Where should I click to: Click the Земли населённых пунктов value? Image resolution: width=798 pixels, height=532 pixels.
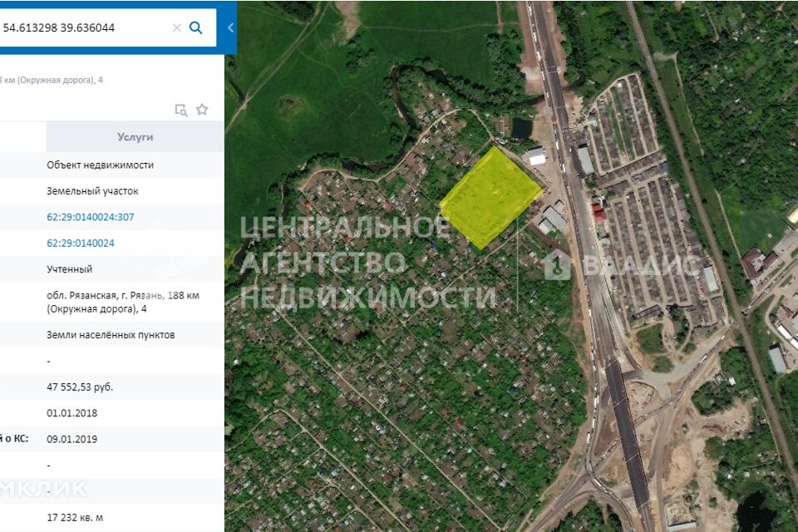[111, 335]
